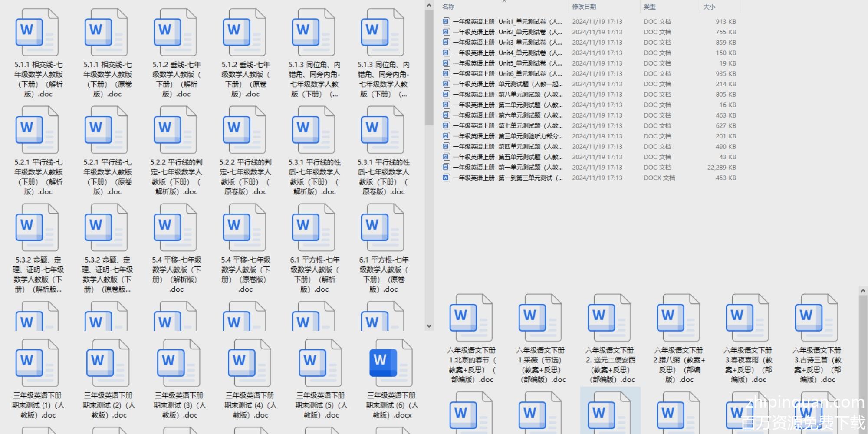Select the 三年级英语下册 期末测试 (2) file icon
Image resolution: width=868 pixels, height=434 pixels.
[108, 363]
